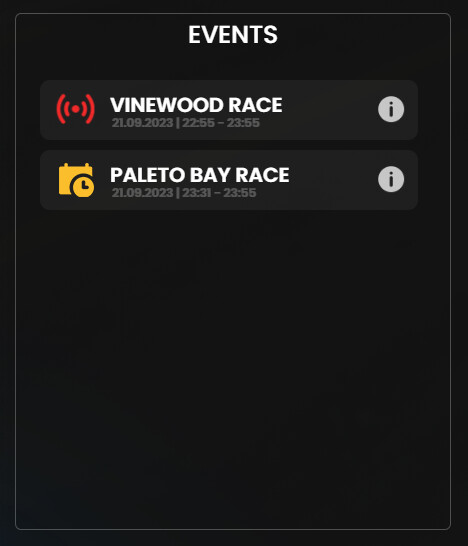468x546 pixels.
Task: Click the 21.09.2023 date under Paleto Bay Race
Action: coord(142,193)
